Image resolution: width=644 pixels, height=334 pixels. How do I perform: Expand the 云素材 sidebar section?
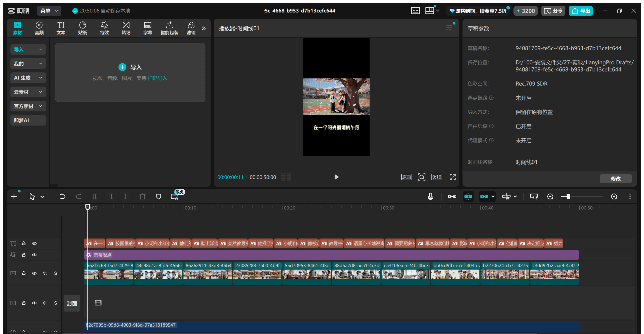point(28,92)
